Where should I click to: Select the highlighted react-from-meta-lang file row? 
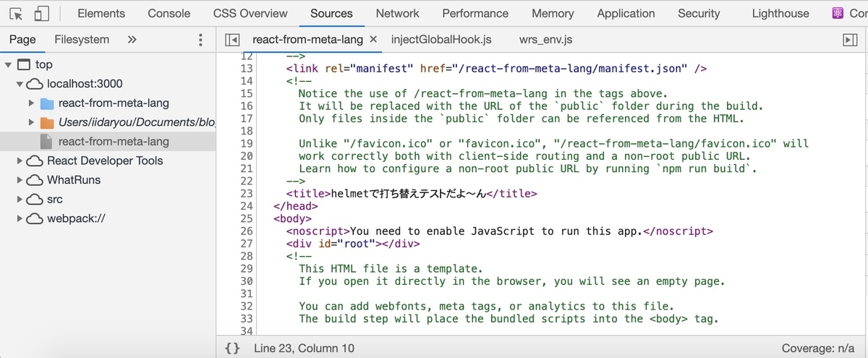108,142
